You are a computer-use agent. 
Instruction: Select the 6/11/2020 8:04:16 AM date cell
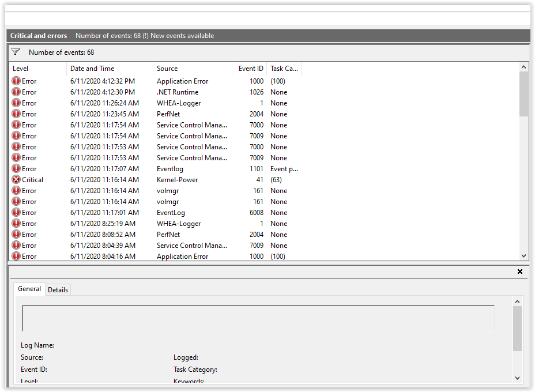click(103, 256)
